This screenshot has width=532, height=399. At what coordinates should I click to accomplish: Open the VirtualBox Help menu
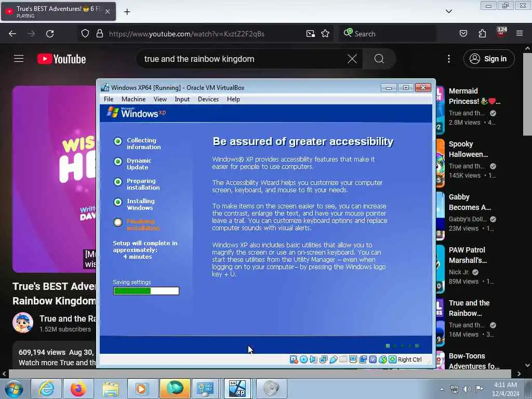(x=233, y=99)
